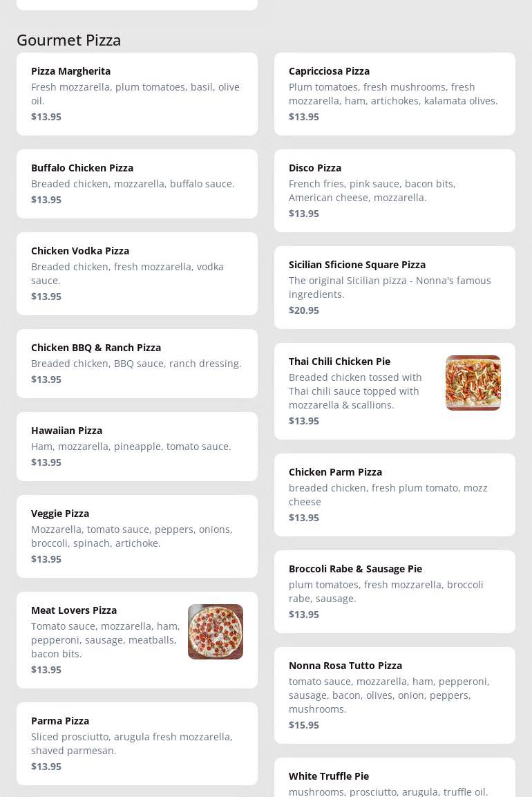Open the Chicken Parm Pizza item
Screen dimensions: 532x797
[x=395, y=495]
